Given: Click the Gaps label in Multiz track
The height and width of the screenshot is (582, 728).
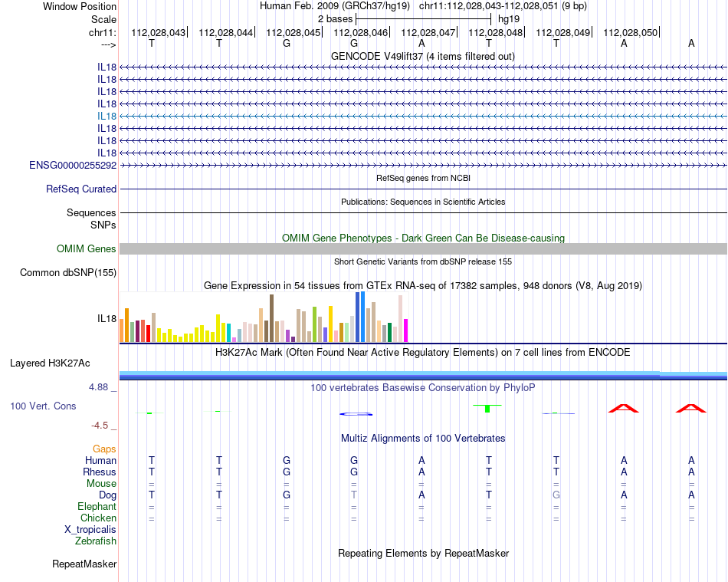Looking at the screenshot, I should 104,449.
